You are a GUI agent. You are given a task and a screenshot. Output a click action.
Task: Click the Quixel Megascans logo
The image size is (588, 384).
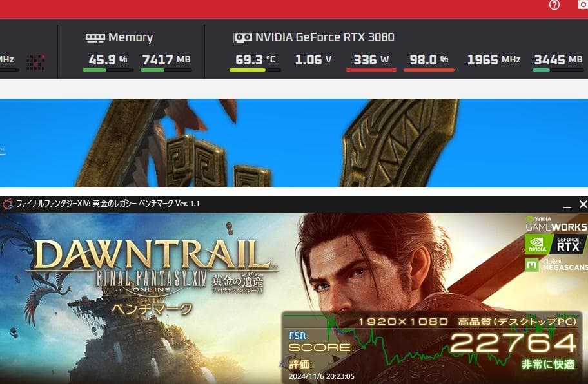point(556,265)
